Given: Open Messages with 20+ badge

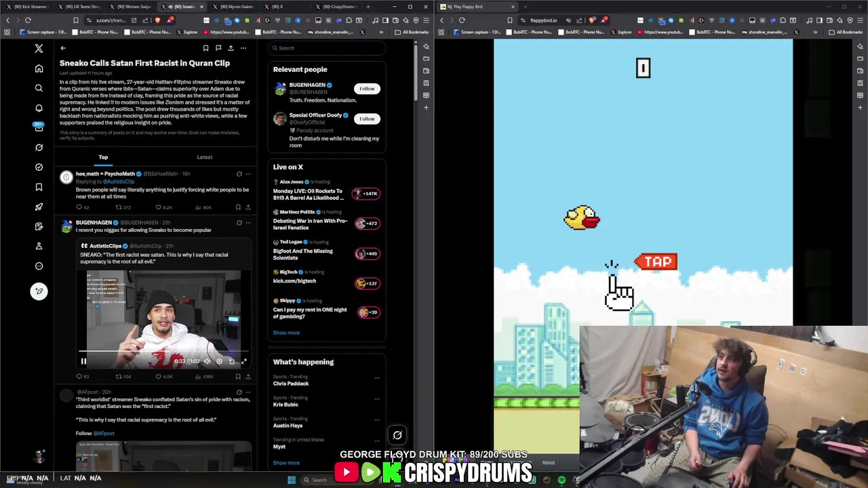Looking at the screenshot, I should click(39, 127).
